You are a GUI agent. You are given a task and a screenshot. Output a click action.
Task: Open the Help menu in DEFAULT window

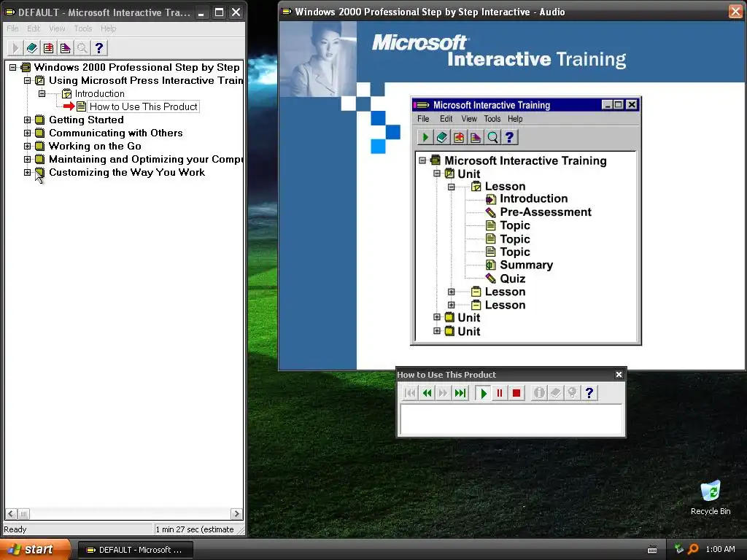[108, 28]
